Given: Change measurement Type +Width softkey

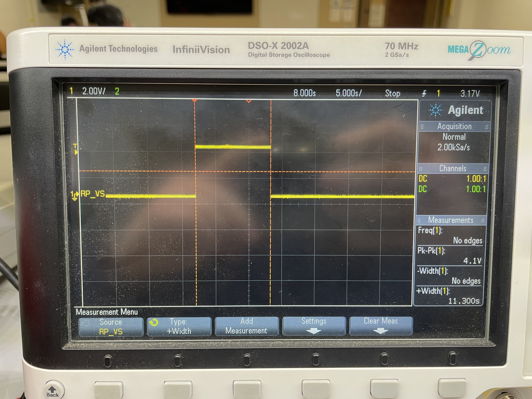Looking at the screenshot, I should [x=179, y=326].
